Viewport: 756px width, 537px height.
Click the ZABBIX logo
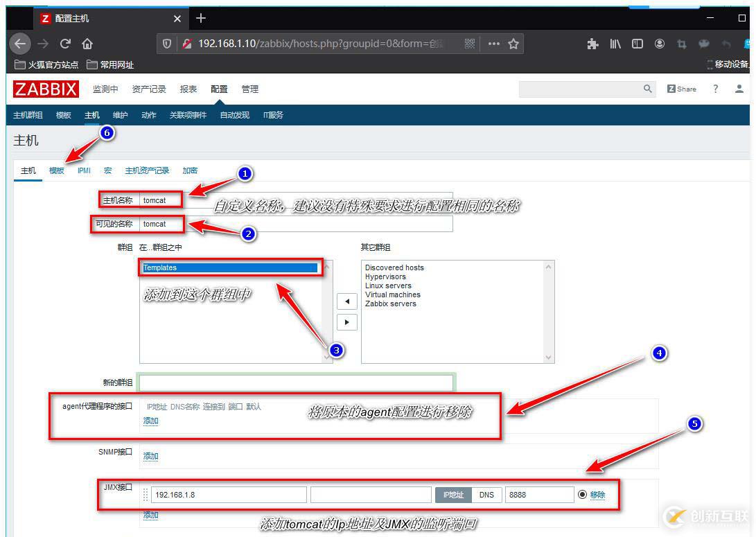pos(46,89)
